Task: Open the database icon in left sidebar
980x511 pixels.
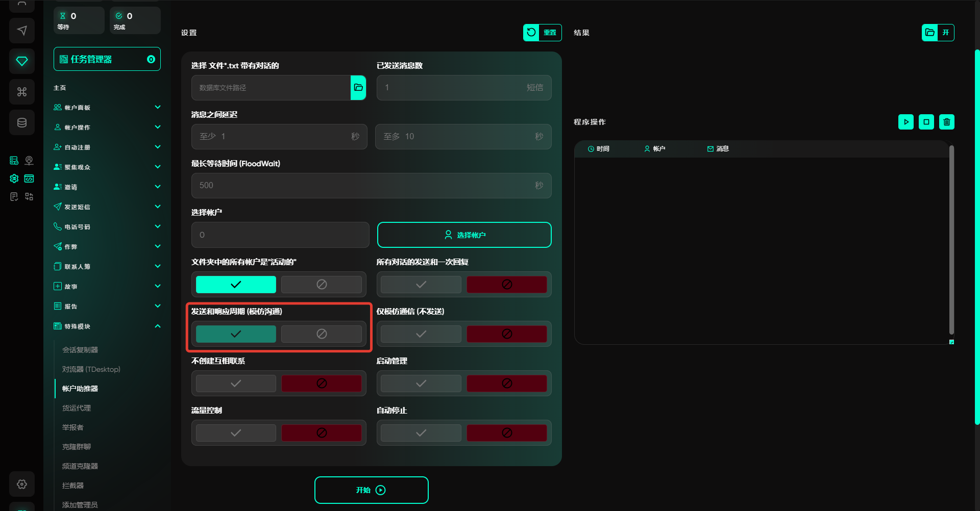Action: (x=22, y=122)
